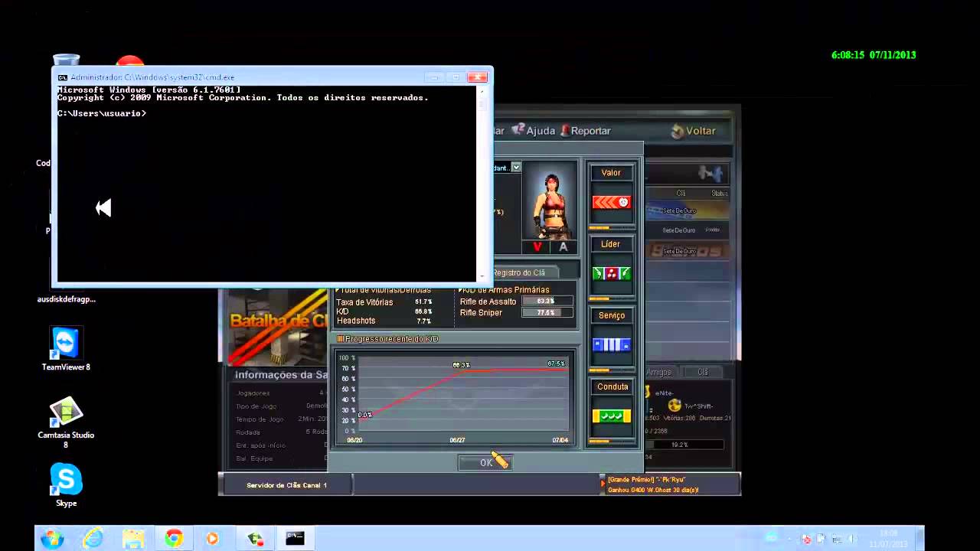The width and height of the screenshot is (980, 551).
Task: Open Internet Explorer from the taskbar
Action: [x=93, y=539]
